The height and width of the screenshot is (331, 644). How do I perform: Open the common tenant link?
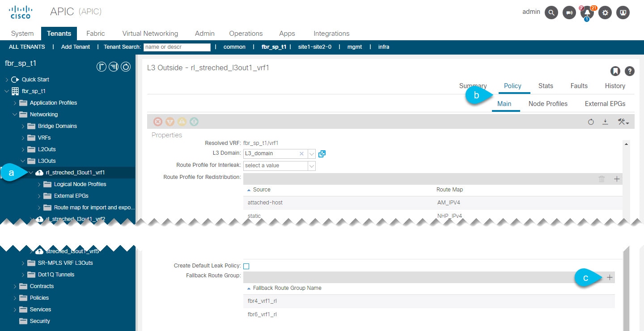pyautogui.click(x=234, y=47)
